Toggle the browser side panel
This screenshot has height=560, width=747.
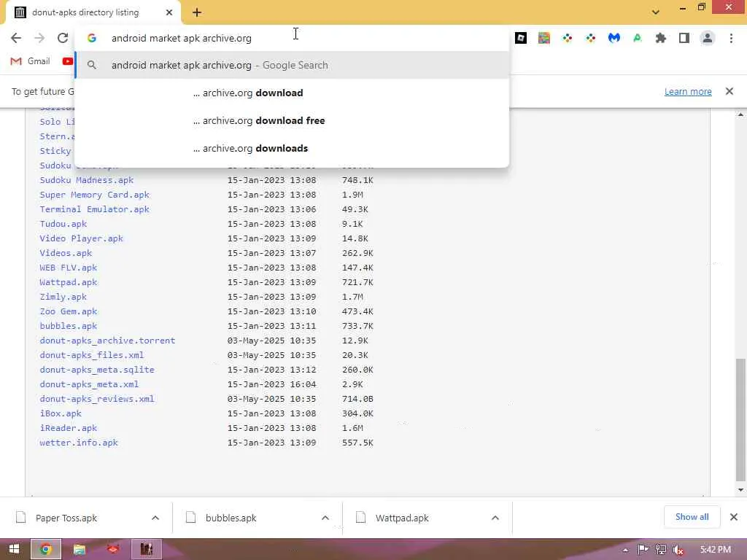(684, 38)
